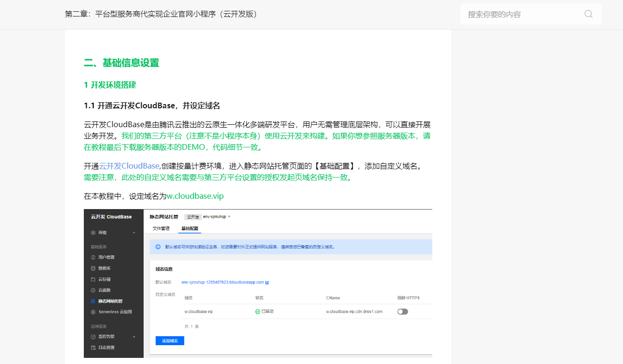Click the 共 1 条 count under the table
This screenshot has height=364, width=623.
pyautogui.click(x=192, y=326)
